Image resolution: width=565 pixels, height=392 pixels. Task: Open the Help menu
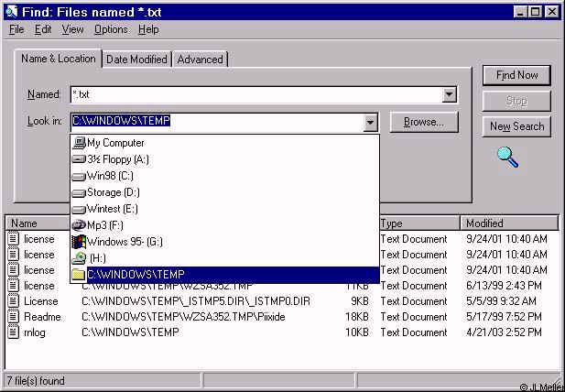coord(148,29)
